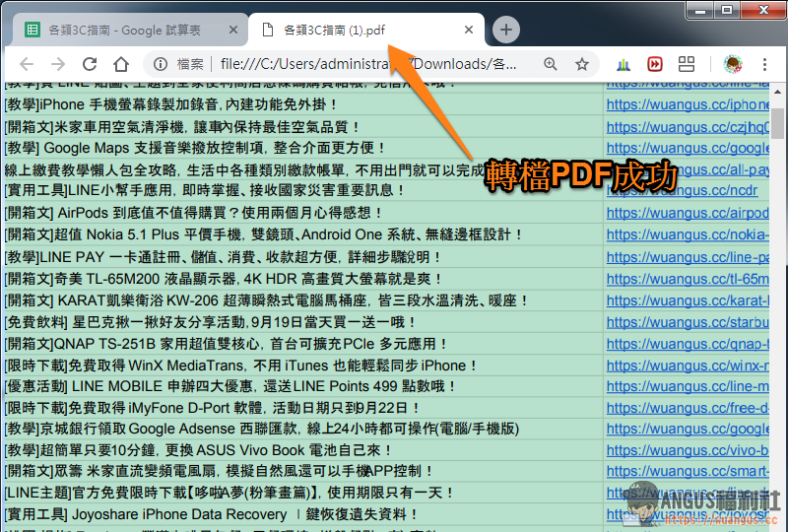Open the user profile avatar
The width and height of the screenshot is (788, 532).
click(733, 64)
